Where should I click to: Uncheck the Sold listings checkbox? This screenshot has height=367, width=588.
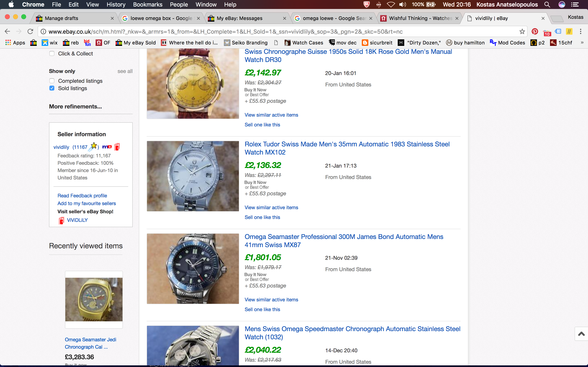tap(52, 88)
